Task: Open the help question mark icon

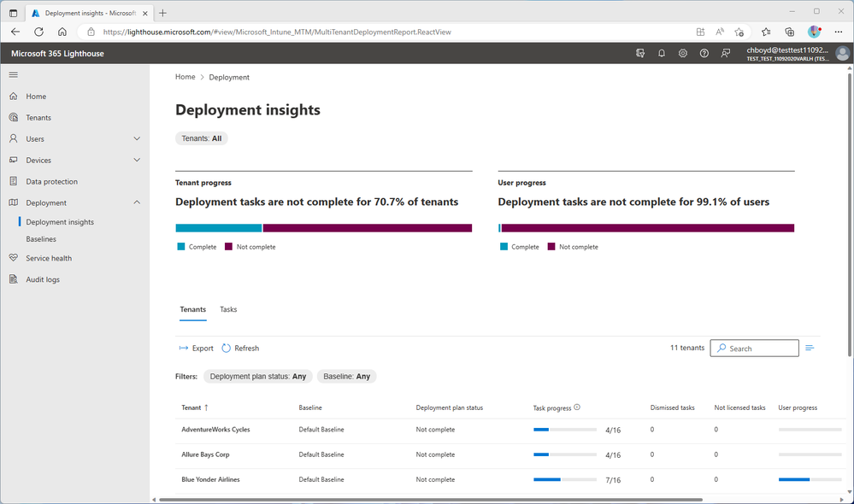Action: 704,53
